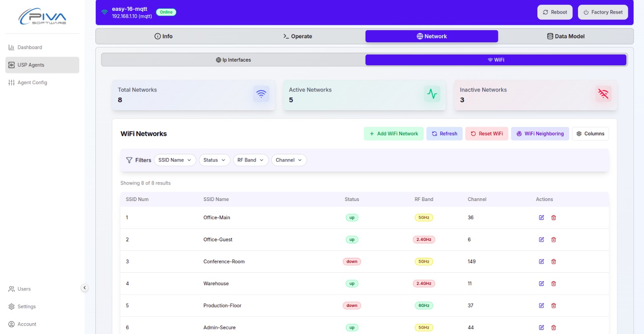The image size is (644, 334).
Task: Open the Columns visibility settings
Action: coord(590,134)
